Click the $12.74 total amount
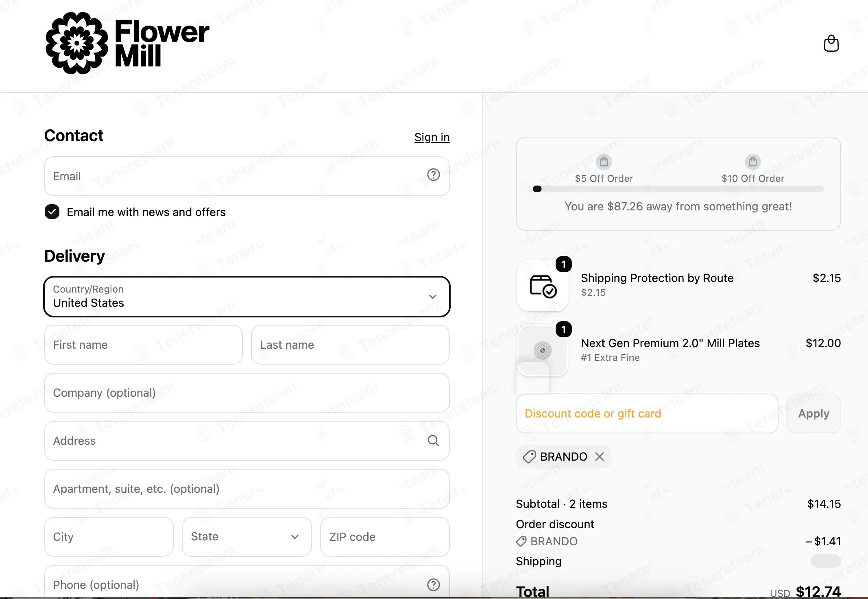 [818, 591]
